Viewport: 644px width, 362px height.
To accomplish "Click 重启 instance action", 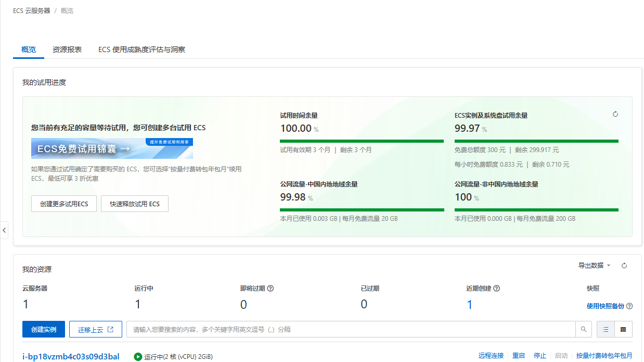I will (x=519, y=356).
